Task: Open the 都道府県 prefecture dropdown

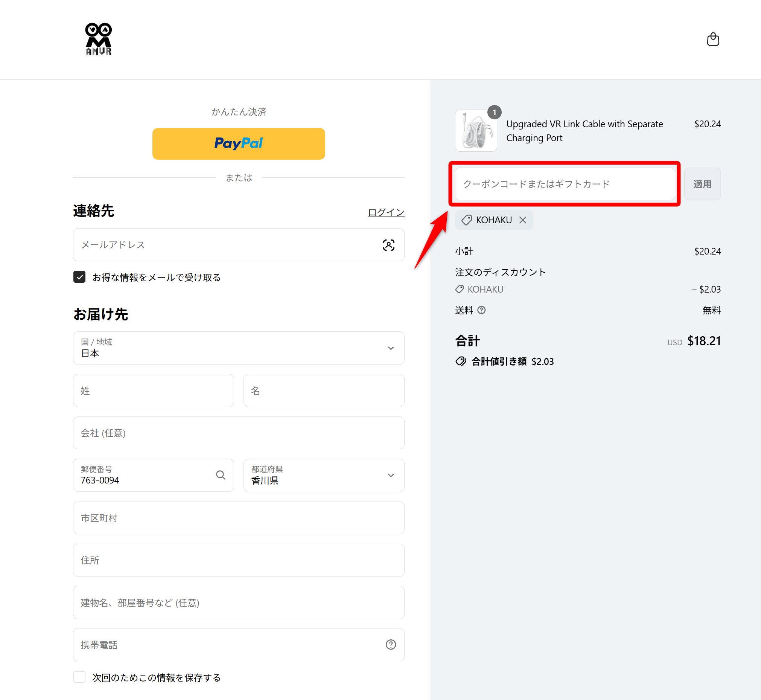Action: 324,475
